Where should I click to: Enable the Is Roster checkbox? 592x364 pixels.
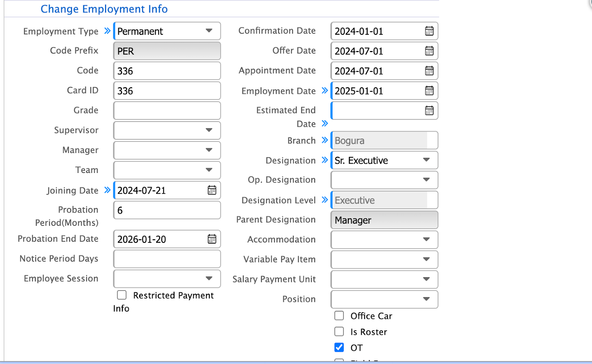[339, 331]
